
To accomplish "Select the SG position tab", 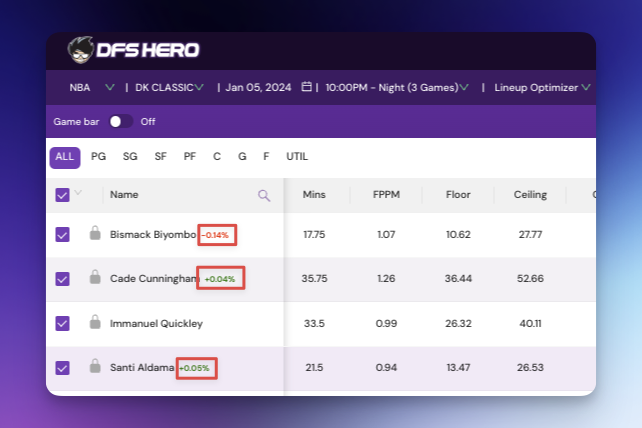I will [x=130, y=156].
